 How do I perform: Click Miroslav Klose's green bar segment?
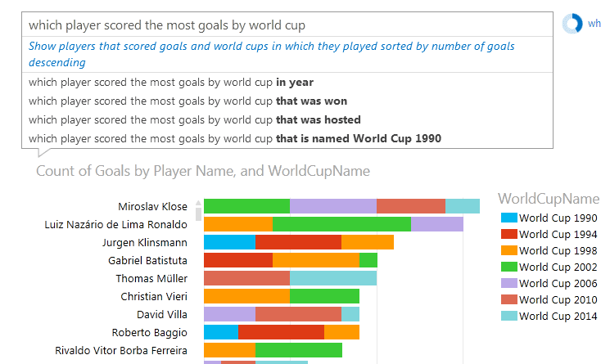pyautogui.click(x=246, y=207)
